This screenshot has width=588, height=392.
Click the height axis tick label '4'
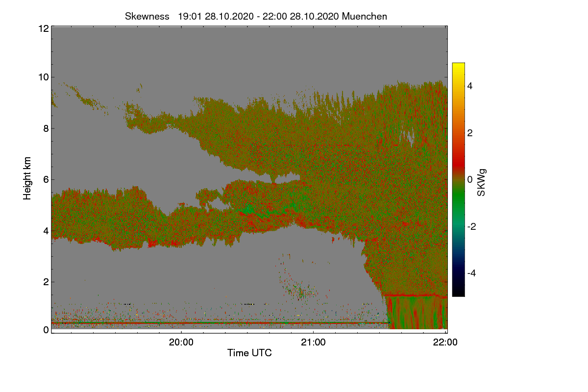point(46,230)
